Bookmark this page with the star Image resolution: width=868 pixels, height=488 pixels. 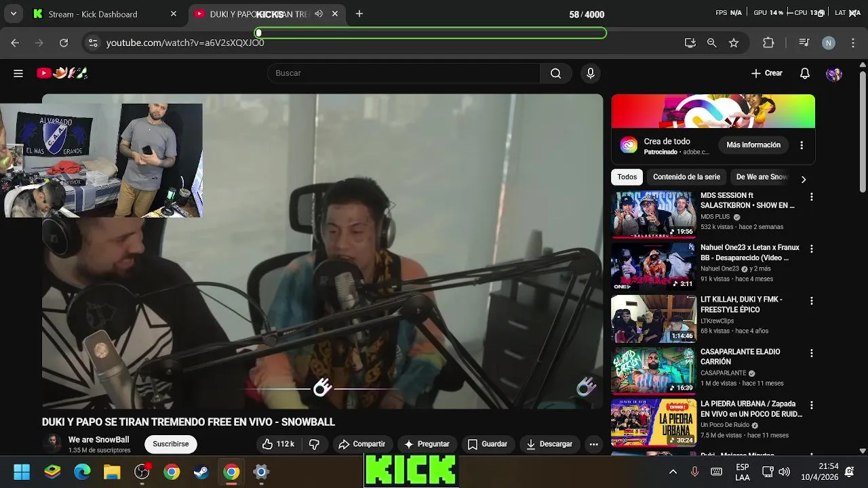(x=734, y=43)
